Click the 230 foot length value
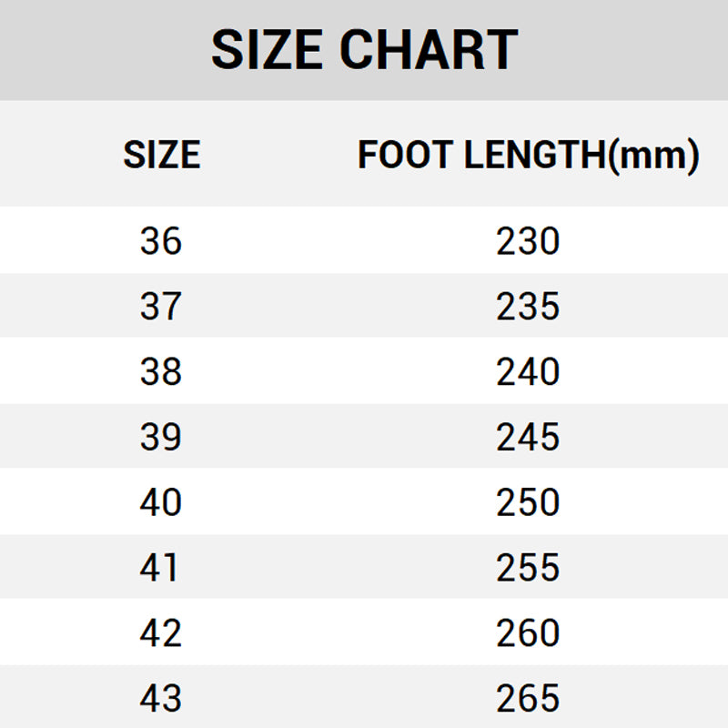 528,241
